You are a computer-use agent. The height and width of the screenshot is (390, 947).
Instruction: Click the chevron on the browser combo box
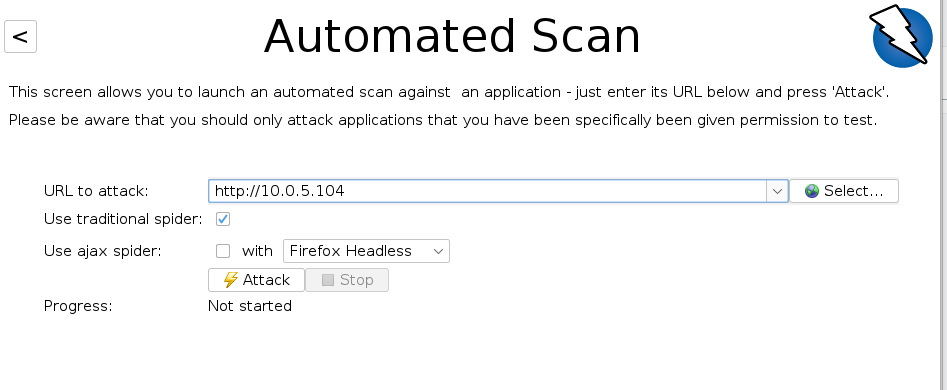[x=438, y=252]
